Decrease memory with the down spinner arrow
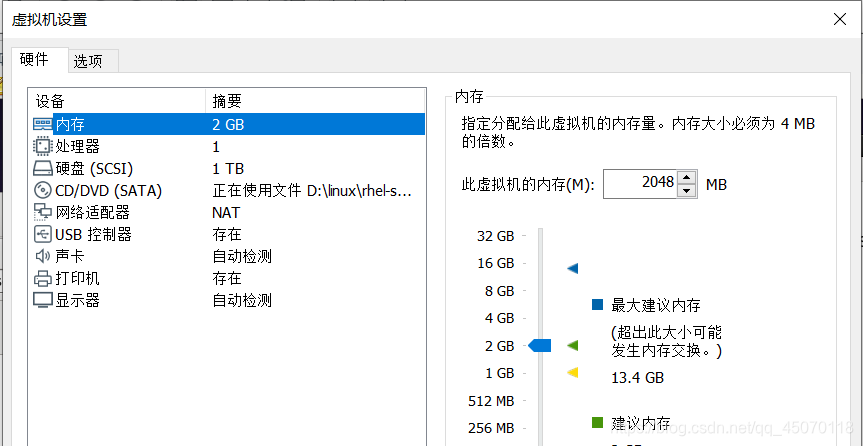Viewport: 863px width, 446px height. (x=686, y=191)
